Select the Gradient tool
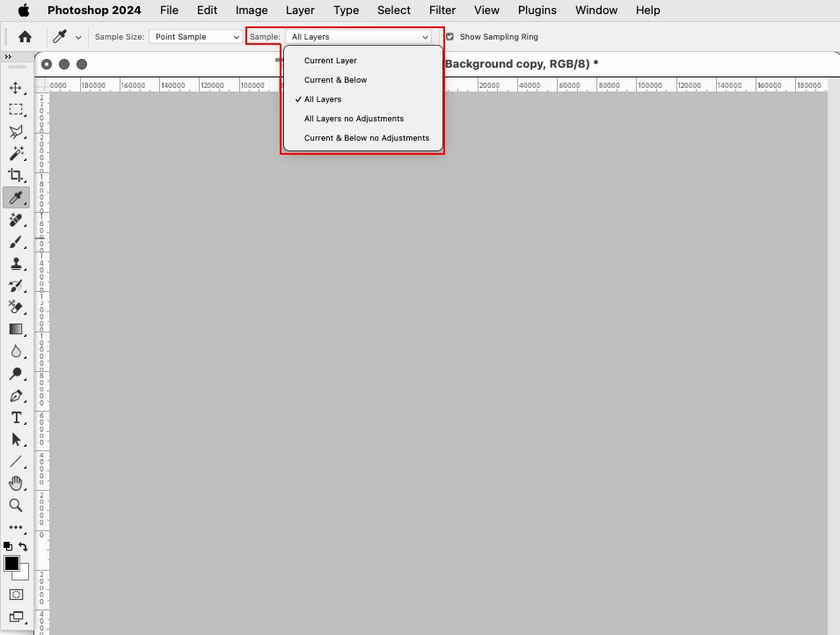Screen dimensions: 840x635 [x=16, y=329]
